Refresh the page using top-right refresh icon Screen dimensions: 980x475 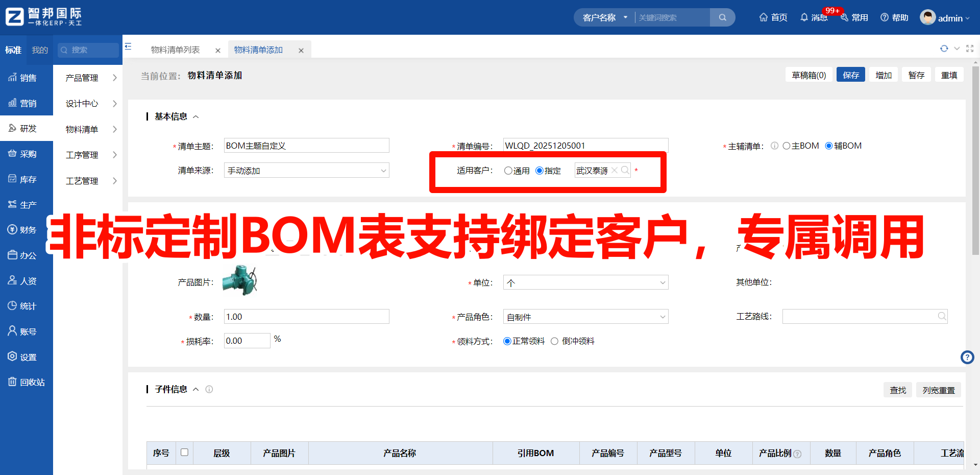(944, 49)
